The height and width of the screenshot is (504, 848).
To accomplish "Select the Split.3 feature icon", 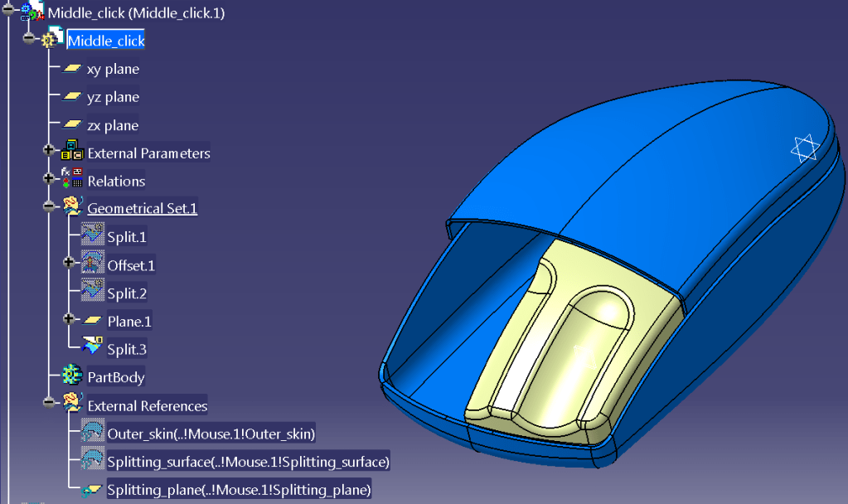I will [x=92, y=349].
